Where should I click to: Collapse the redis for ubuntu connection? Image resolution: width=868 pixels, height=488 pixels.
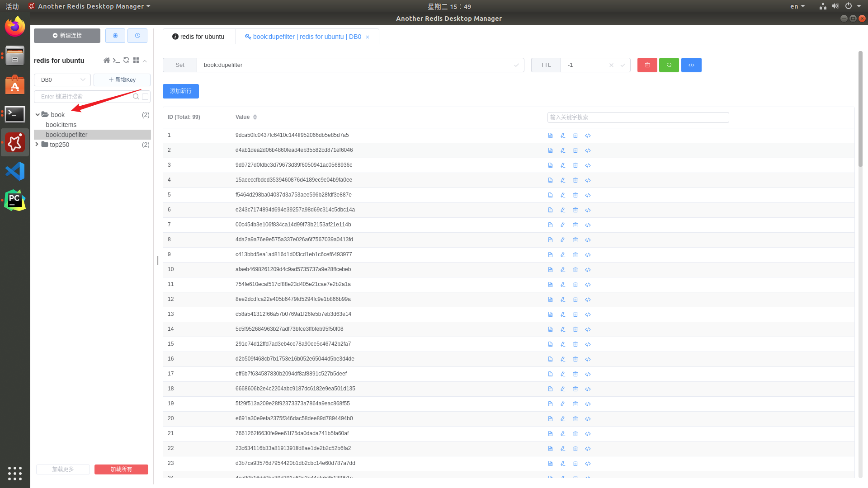point(145,61)
